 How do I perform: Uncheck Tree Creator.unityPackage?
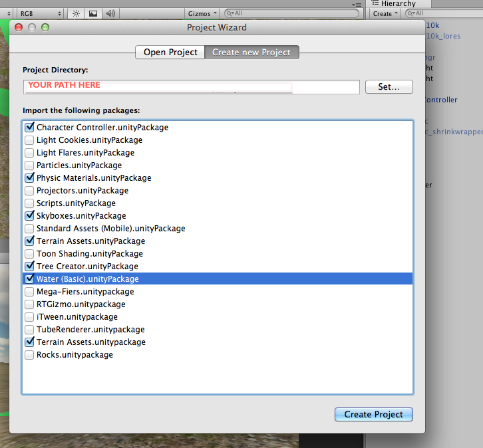[29, 266]
